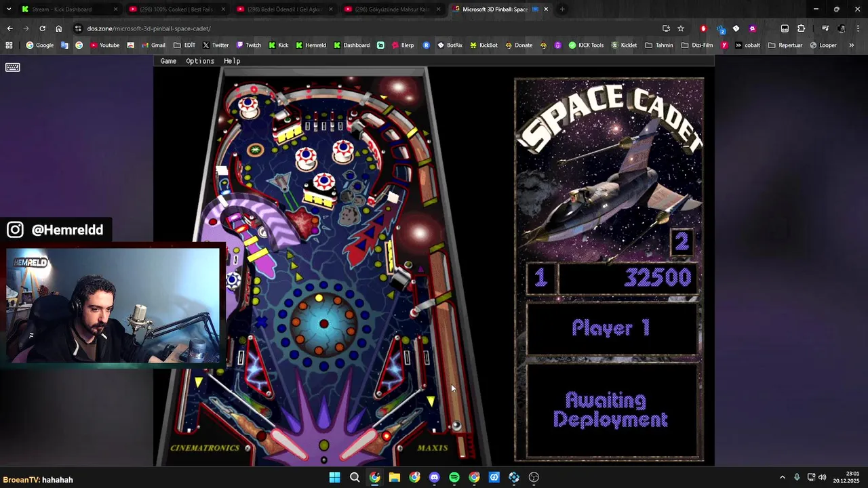Close the Microsoft 3D Pinball tab
The height and width of the screenshot is (488, 868).
(x=546, y=9)
